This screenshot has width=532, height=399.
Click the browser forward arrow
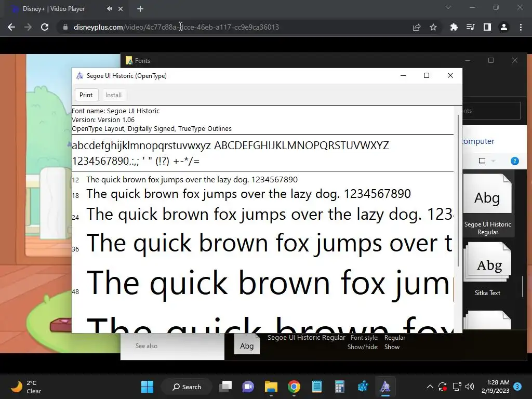(28, 27)
